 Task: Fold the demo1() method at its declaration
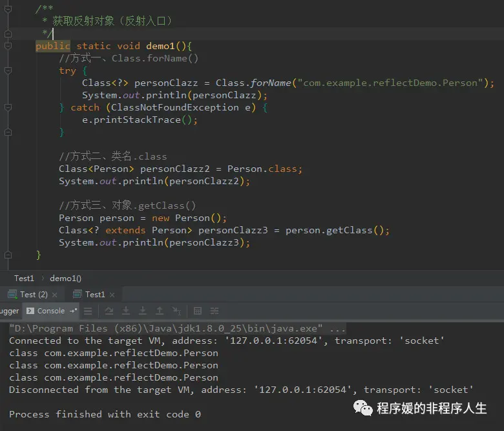(x=8, y=46)
